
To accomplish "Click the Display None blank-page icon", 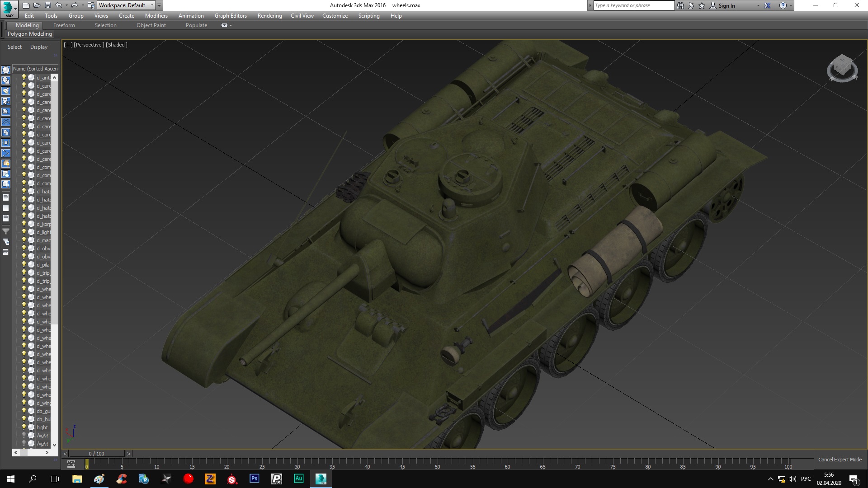I will pyautogui.click(x=6, y=208).
